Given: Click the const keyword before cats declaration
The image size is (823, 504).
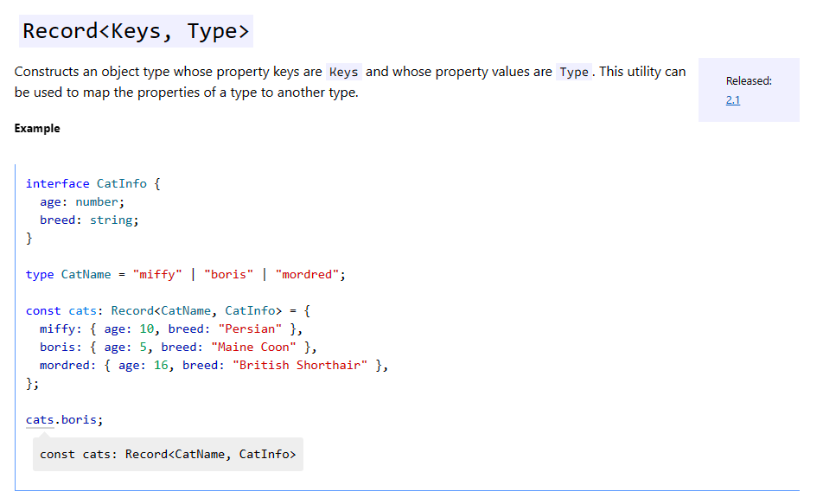Looking at the screenshot, I should (43, 310).
